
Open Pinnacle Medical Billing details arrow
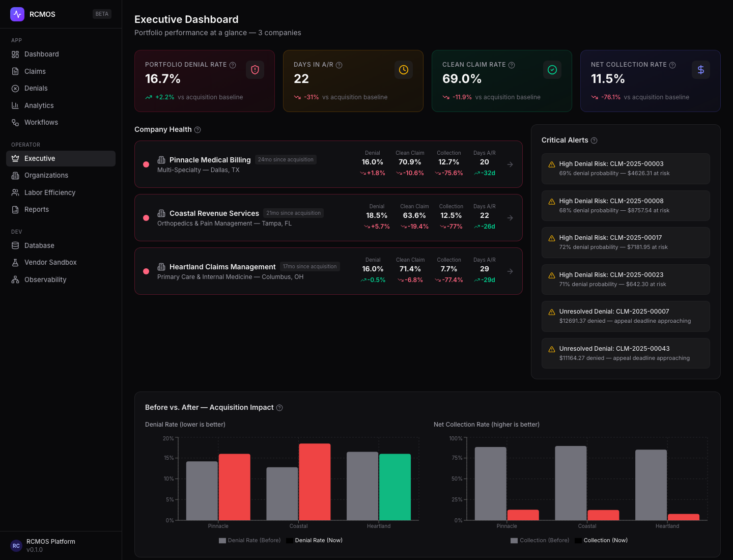510,164
